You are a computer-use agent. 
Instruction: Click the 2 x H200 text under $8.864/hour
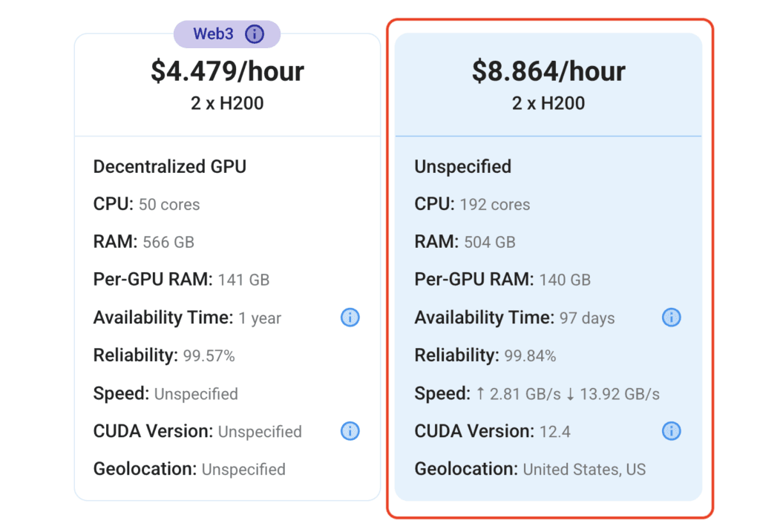tap(548, 103)
